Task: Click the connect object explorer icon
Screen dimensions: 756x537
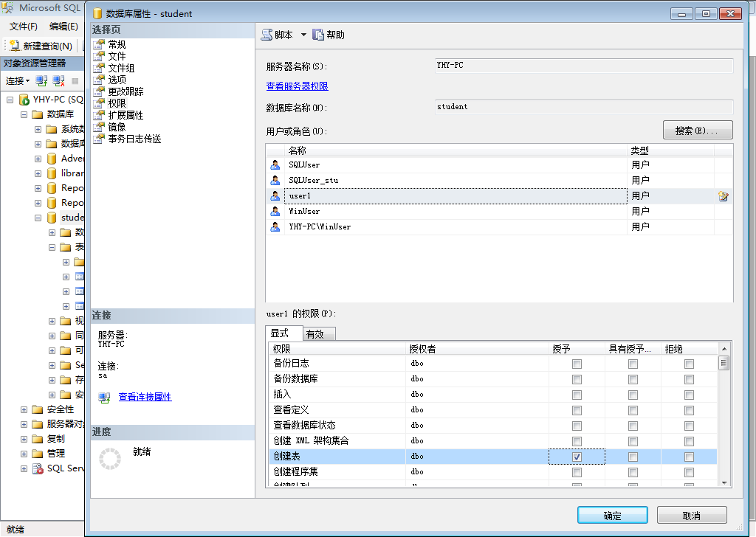Action: click(41, 81)
